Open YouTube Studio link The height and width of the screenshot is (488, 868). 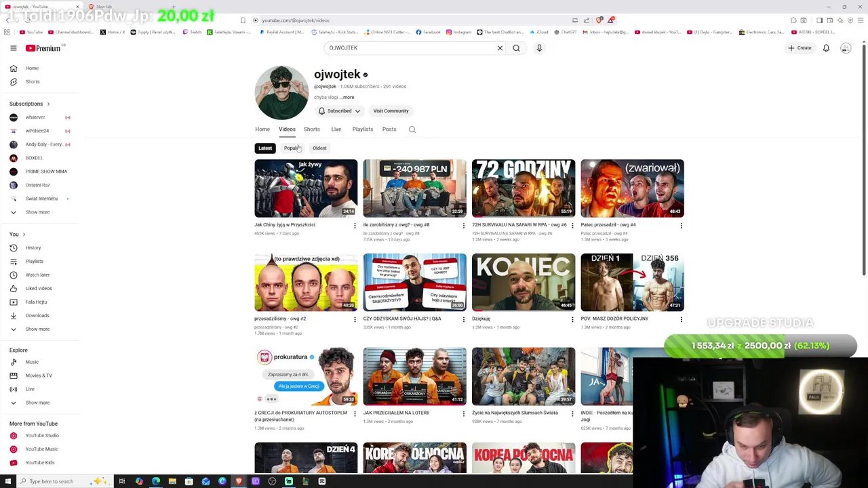[41, 436]
